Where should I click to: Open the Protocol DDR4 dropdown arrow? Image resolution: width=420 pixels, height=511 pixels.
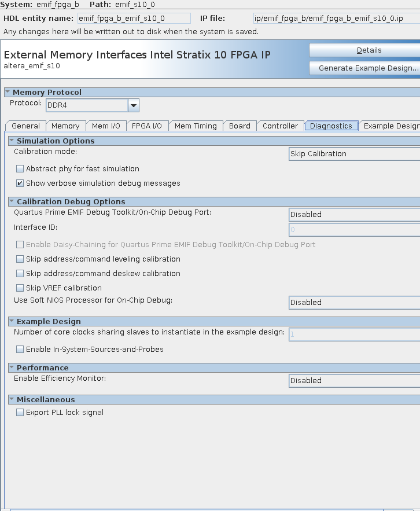133,105
